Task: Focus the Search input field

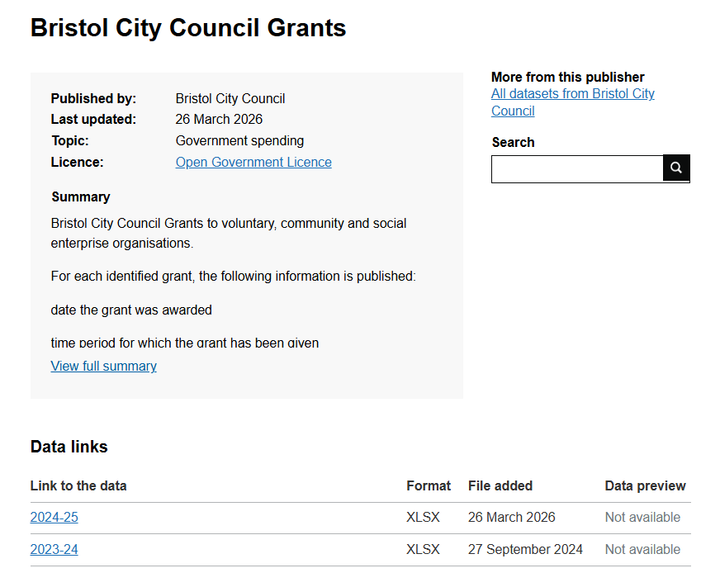Action: point(577,169)
